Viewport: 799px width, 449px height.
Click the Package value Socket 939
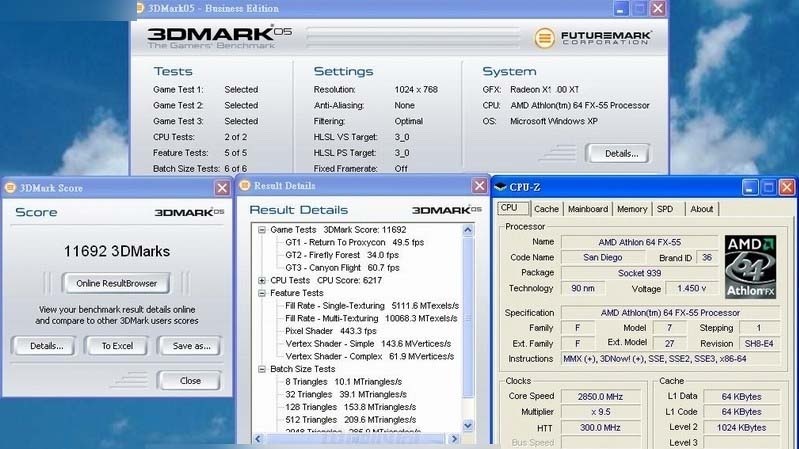pyautogui.click(x=640, y=273)
